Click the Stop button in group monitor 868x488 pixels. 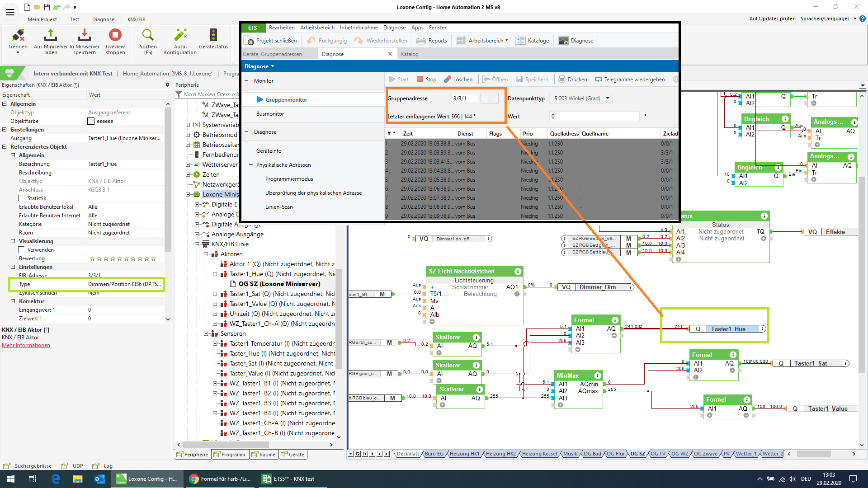[x=426, y=80]
